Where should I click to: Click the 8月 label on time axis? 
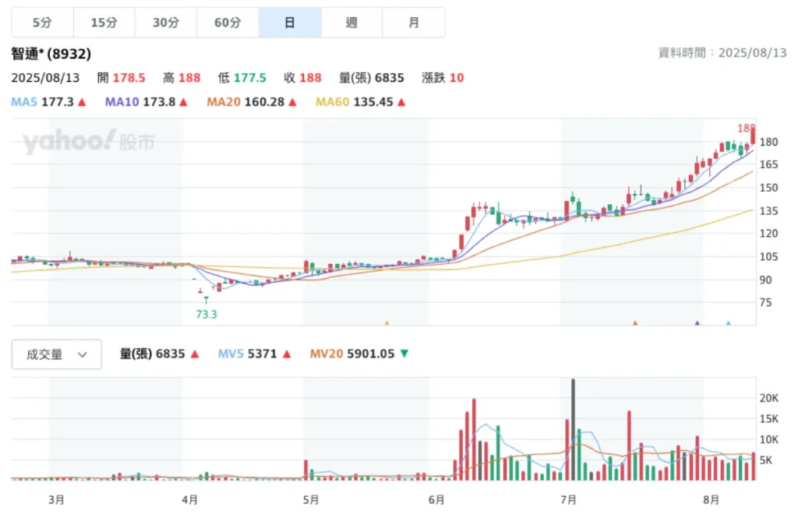click(x=711, y=500)
